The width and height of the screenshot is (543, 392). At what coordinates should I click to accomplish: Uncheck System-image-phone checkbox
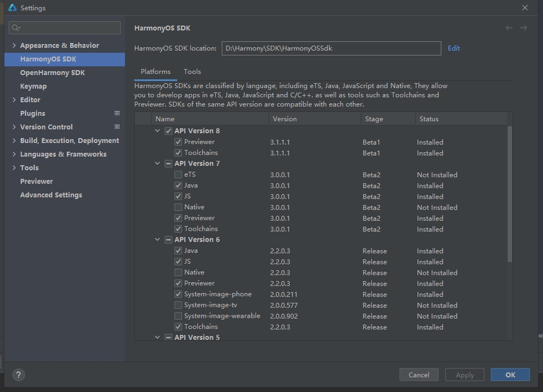(178, 294)
